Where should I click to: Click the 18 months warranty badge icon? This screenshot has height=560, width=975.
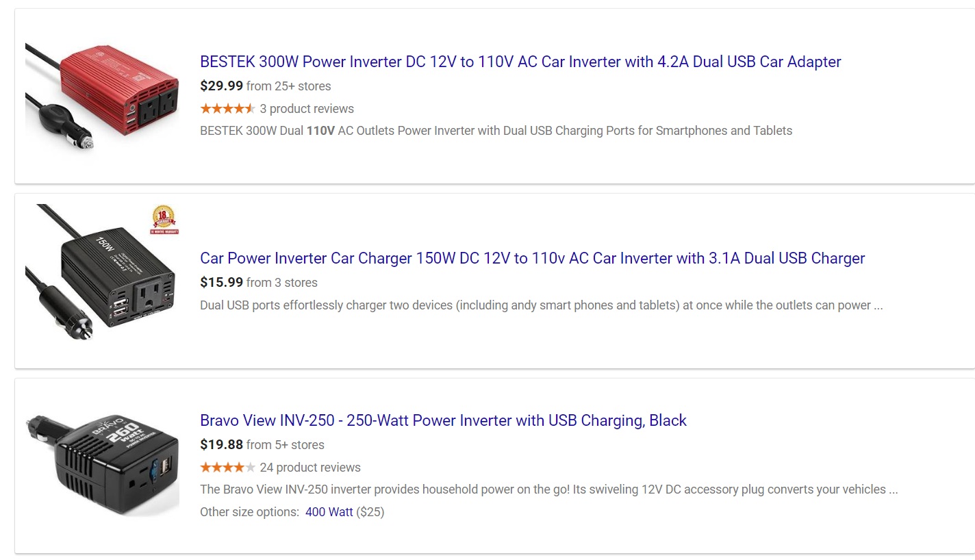click(164, 219)
